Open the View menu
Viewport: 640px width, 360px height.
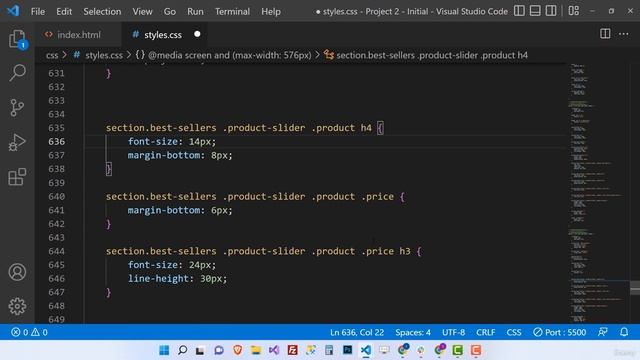pos(142,11)
